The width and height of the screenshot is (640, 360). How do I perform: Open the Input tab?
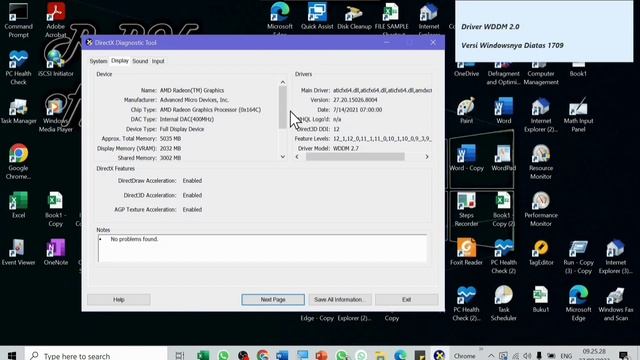pos(158,61)
